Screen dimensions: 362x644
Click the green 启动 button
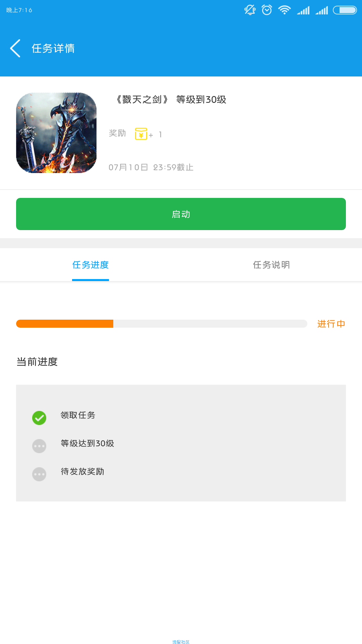181,214
